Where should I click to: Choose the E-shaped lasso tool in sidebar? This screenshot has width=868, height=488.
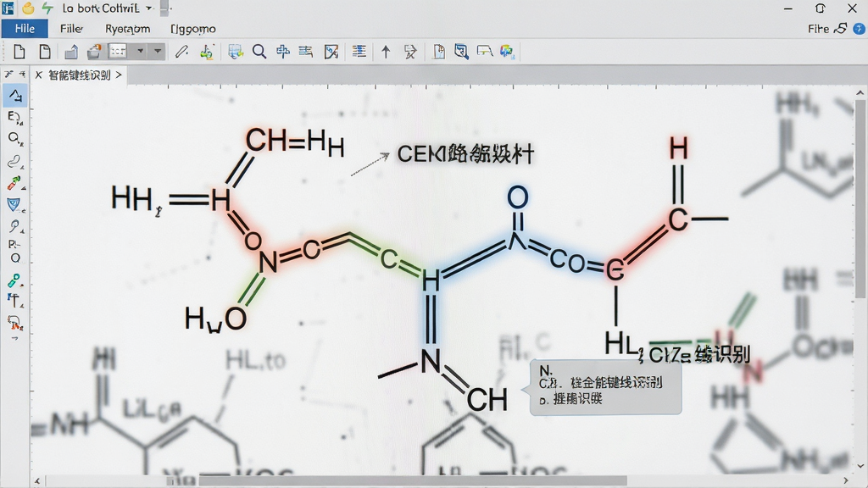(14, 117)
